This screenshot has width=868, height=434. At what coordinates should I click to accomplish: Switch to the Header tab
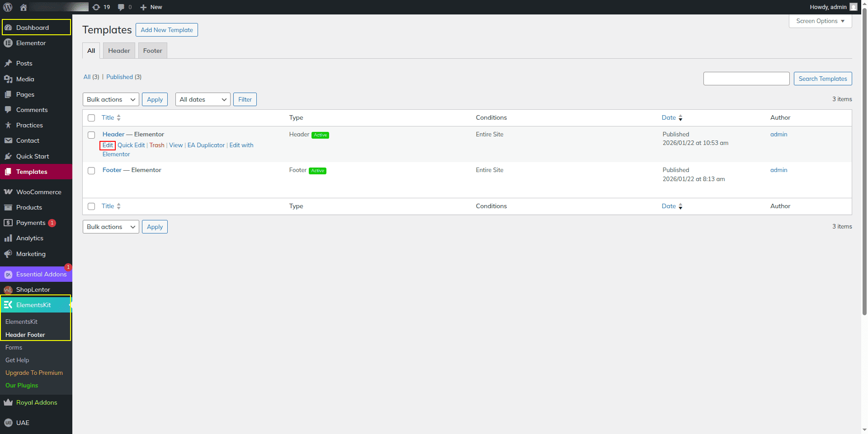(x=119, y=51)
